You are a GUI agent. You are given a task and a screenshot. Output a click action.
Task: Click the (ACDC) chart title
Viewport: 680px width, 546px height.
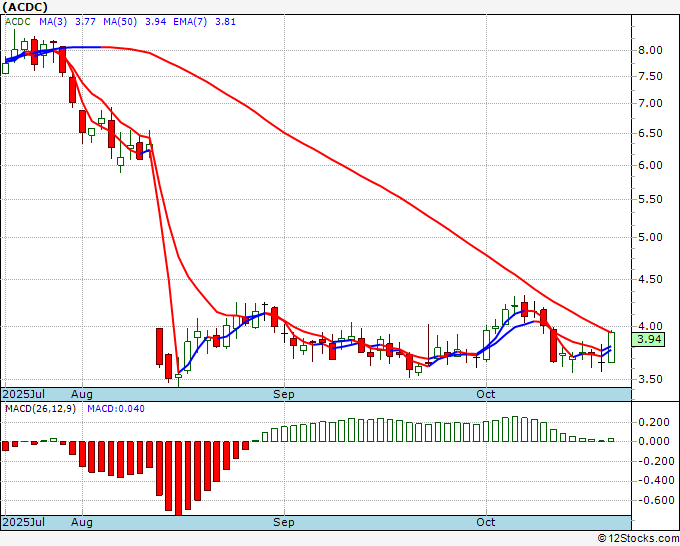coord(25,7)
